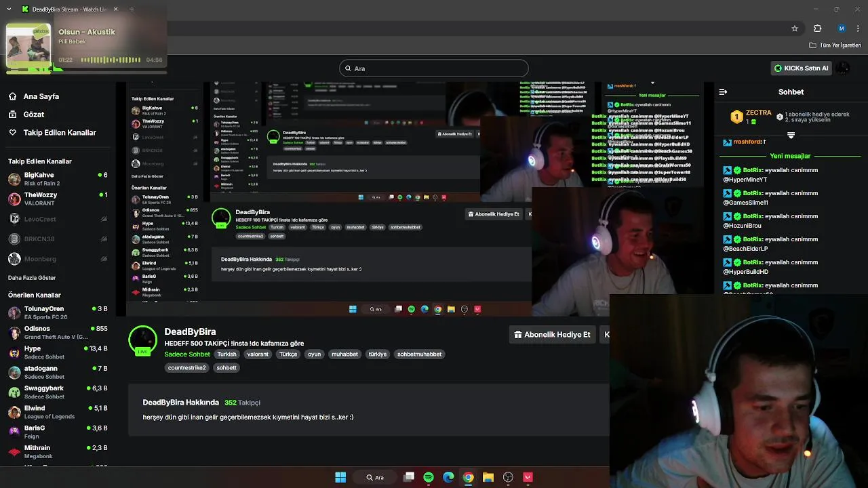Click the 352 Takipçi follower count
Screen dimensions: 868x488
pos(242,403)
